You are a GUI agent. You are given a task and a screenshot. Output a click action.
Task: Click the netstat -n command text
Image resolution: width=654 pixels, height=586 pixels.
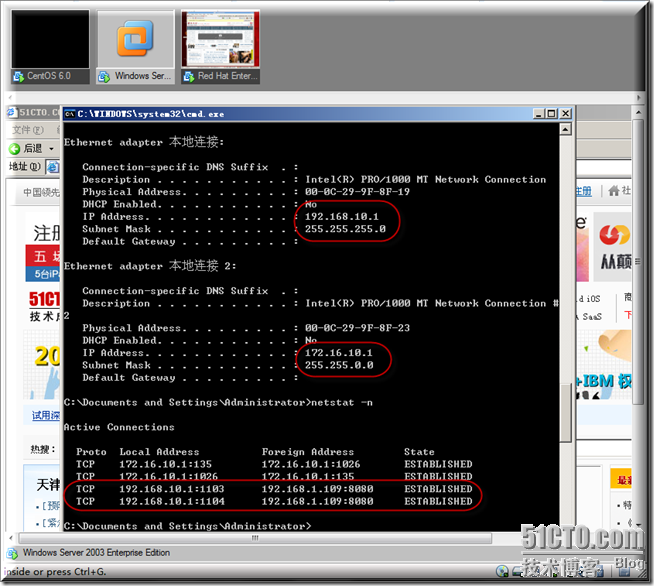(342, 402)
